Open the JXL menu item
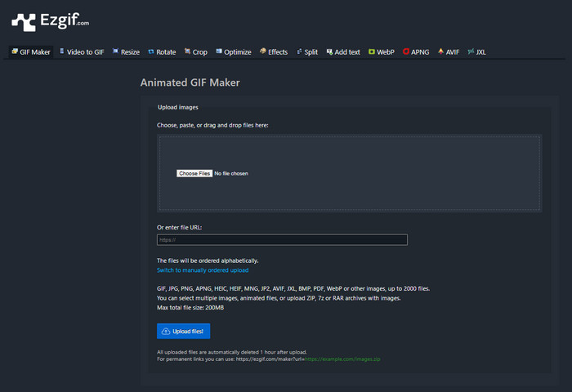The height and width of the screenshot is (392, 572). 476,51
